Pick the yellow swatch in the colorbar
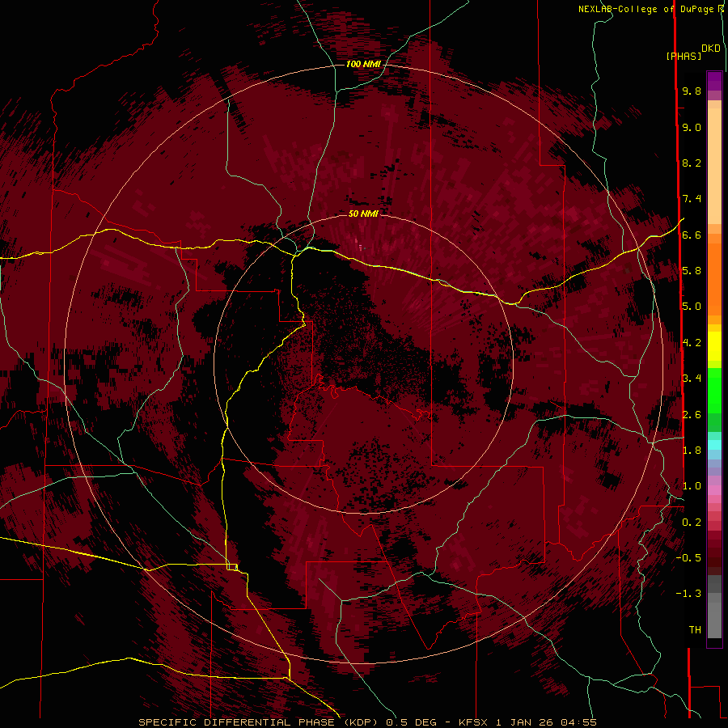The image size is (728, 728). tap(714, 346)
